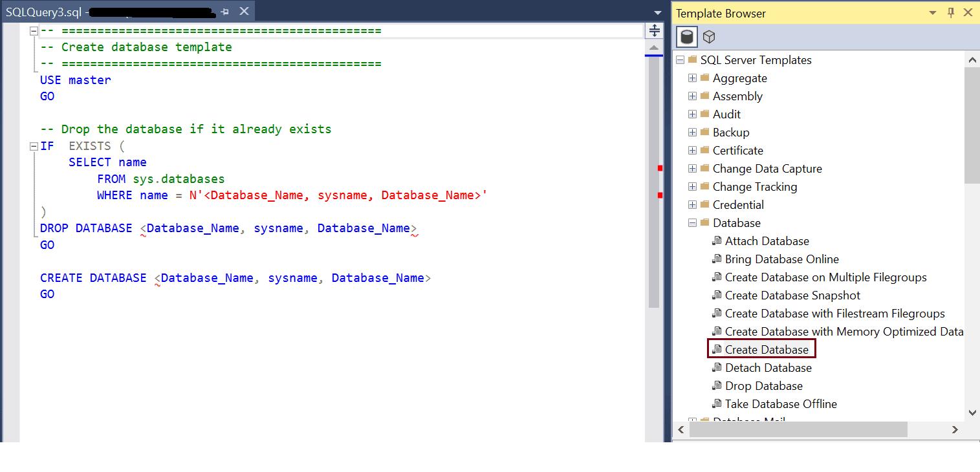
Task: Select the SQL Server templates database icon
Action: pos(687,37)
